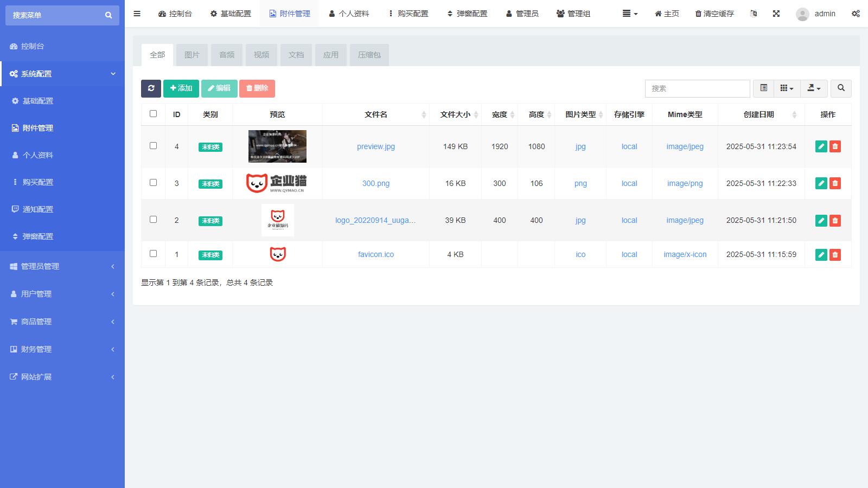Viewport: 868px width, 488px height.
Task: Open the columns visibility dropdown
Action: click(x=787, y=88)
